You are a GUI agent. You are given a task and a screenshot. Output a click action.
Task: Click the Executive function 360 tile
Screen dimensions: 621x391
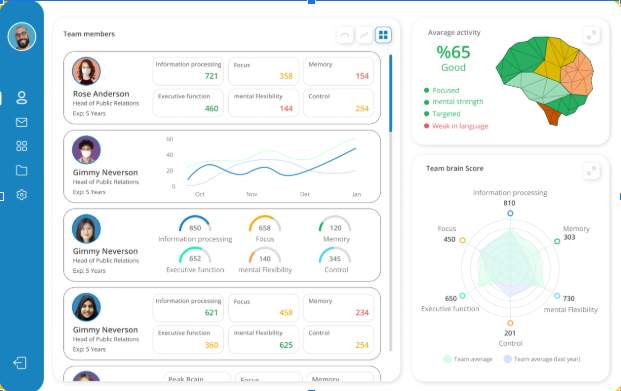188,340
